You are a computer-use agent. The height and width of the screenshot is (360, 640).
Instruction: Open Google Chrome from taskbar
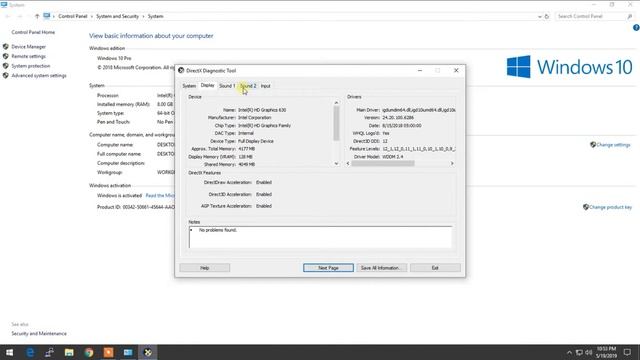click(x=89, y=352)
